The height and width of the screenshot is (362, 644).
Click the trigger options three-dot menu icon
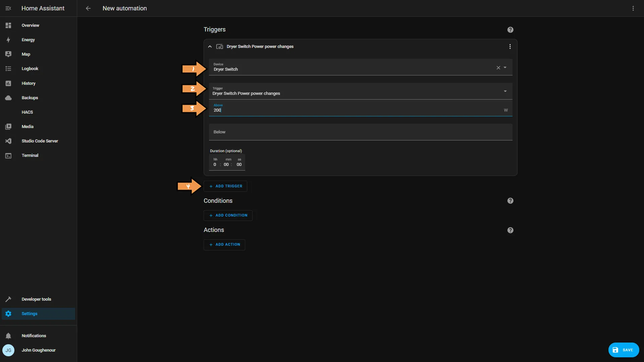click(509, 46)
